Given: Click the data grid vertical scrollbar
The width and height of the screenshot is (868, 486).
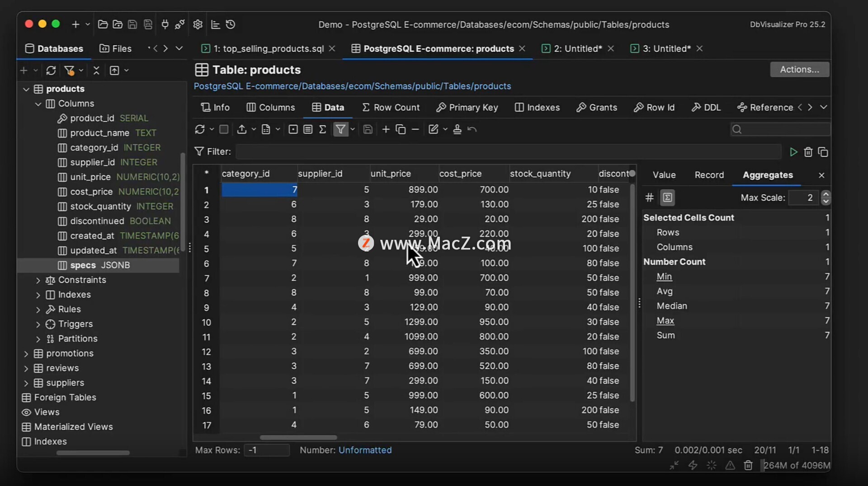Looking at the screenshot, I should click(x=632, y=292).
